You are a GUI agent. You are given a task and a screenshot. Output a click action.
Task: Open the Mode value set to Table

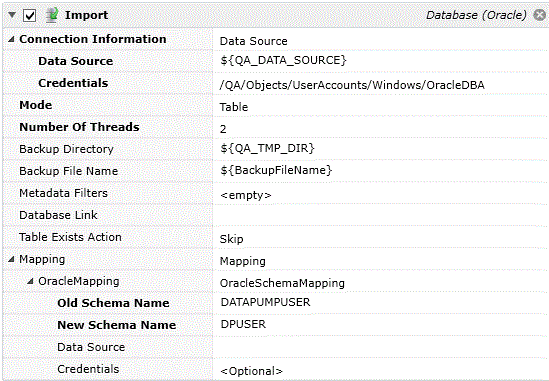point(381,106)
